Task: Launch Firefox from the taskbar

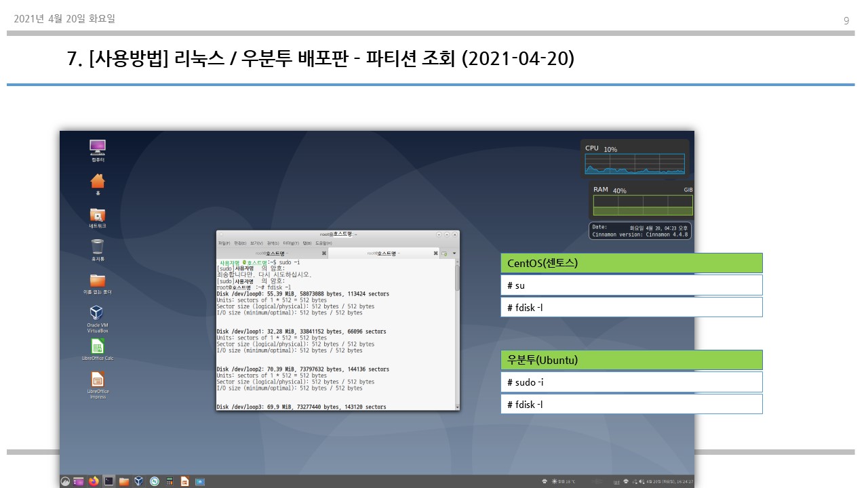Action: coord(94,481)
